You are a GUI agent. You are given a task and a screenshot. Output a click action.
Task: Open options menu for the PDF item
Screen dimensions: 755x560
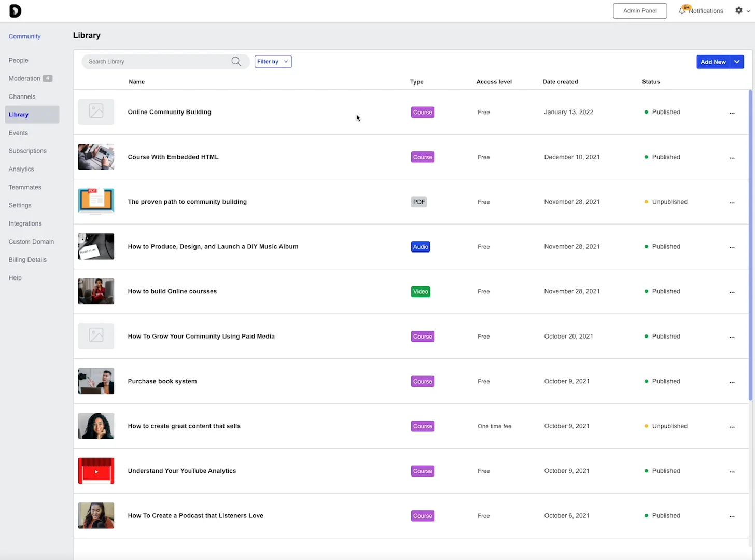732,202
